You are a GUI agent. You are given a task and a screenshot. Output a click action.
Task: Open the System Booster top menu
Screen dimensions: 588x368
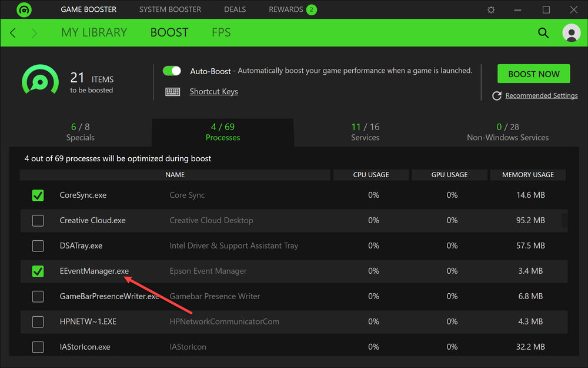click(170, 9)
